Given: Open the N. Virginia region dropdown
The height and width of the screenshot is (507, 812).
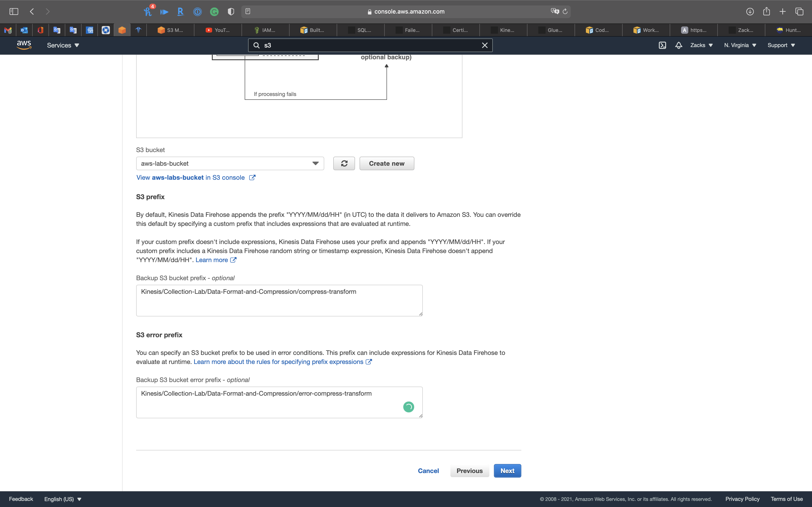Looking at the screenshot, I should (x=740, y=45).
